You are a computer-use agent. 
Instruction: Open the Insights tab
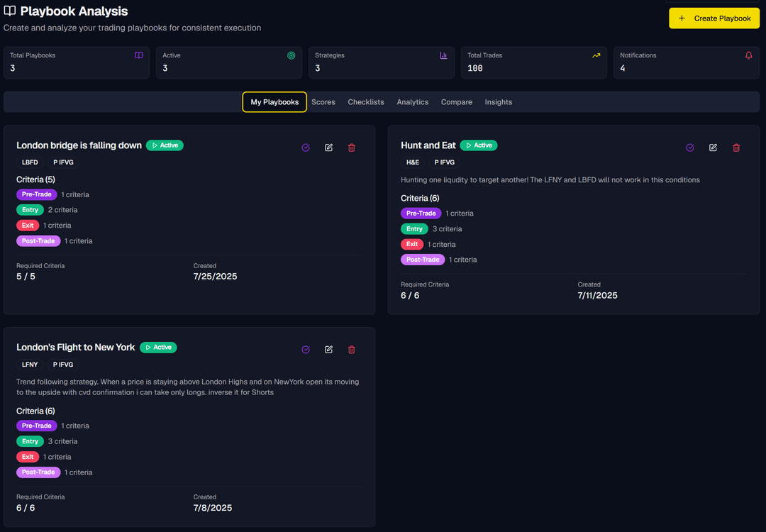(x=499, y=102)
